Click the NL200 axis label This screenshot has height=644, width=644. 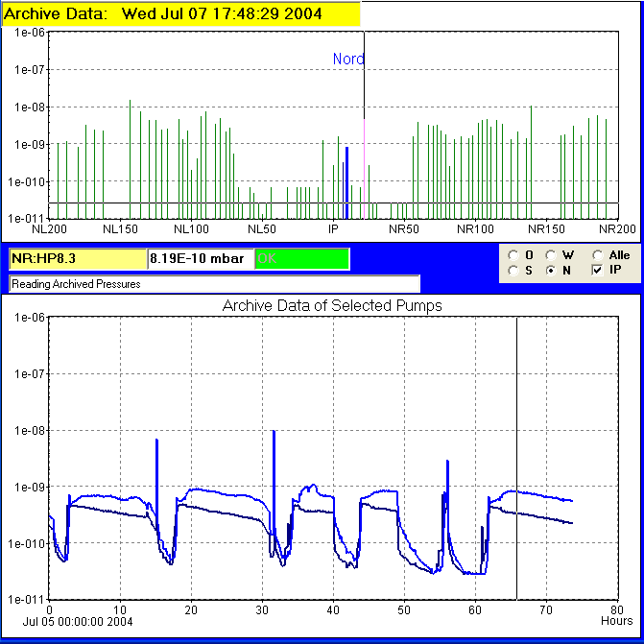[x=49, y=229]
